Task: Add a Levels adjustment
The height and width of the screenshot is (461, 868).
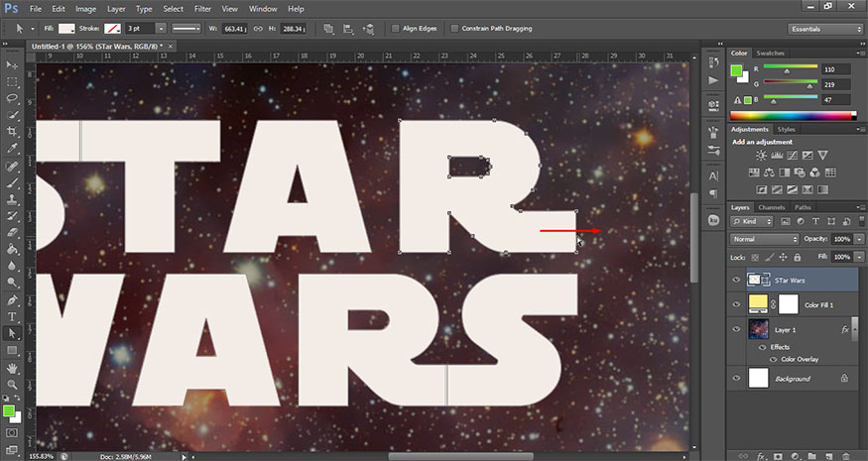Action: coord(777,156)
